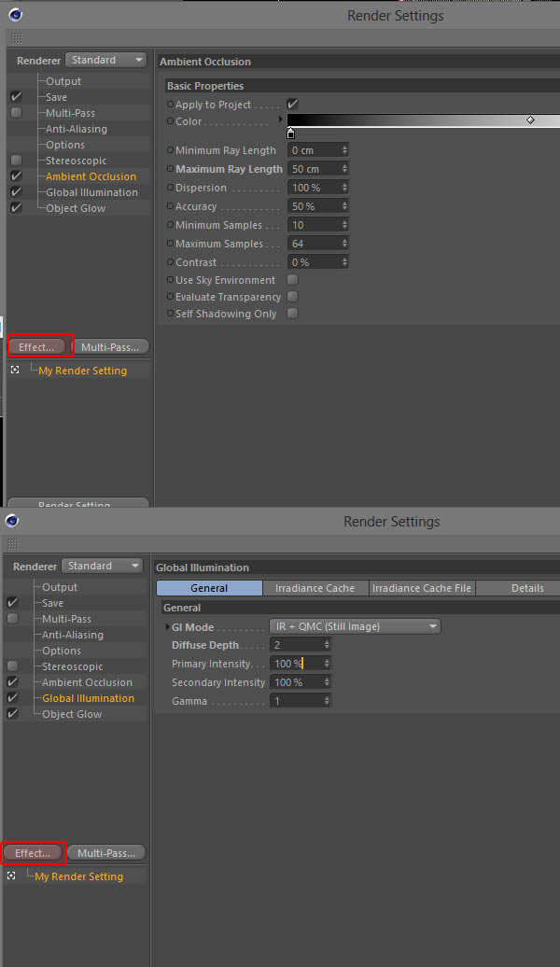Open the GI Mode dropdown
Viewport: 560px width, 967px height.
click(356, 626)
